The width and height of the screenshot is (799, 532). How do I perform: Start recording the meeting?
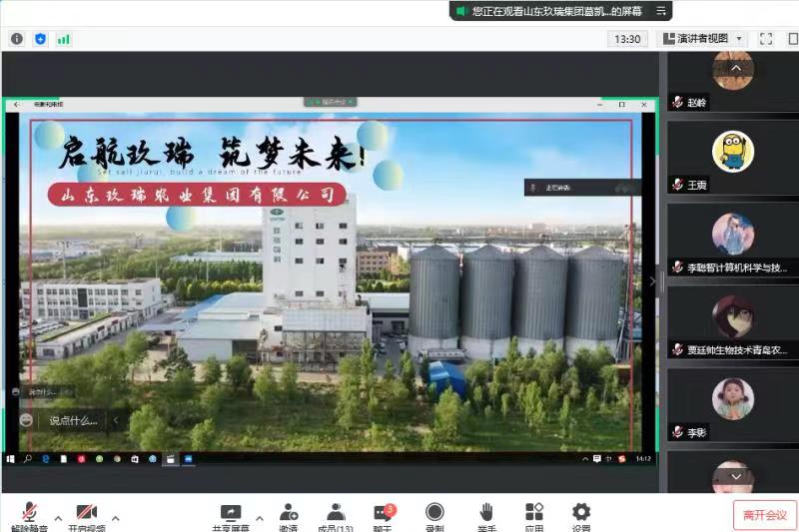point(434,513)
